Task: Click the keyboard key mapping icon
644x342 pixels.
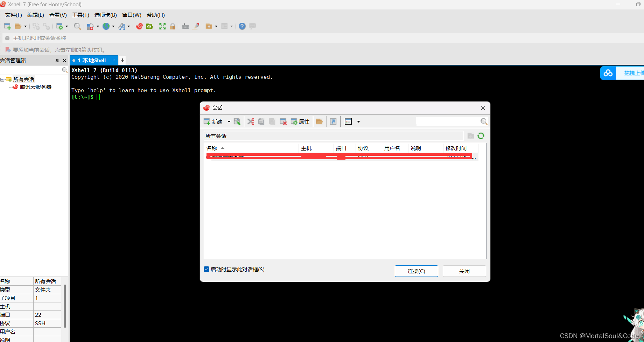Action: click(185, 26)
